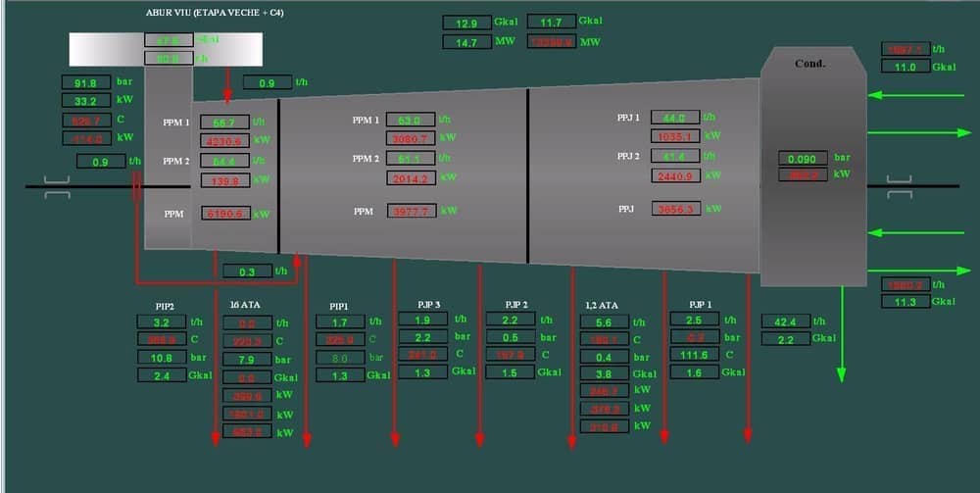Select the 111.6 C PJP 1 temperature
The width and height of the screenshot is (980, 493).
[x=695, y=354]
